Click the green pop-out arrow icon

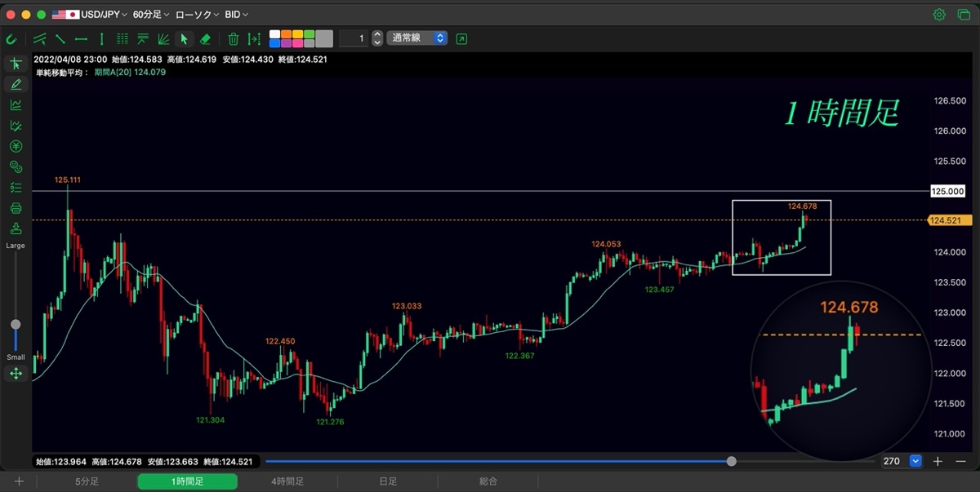(x=462, y=38)
